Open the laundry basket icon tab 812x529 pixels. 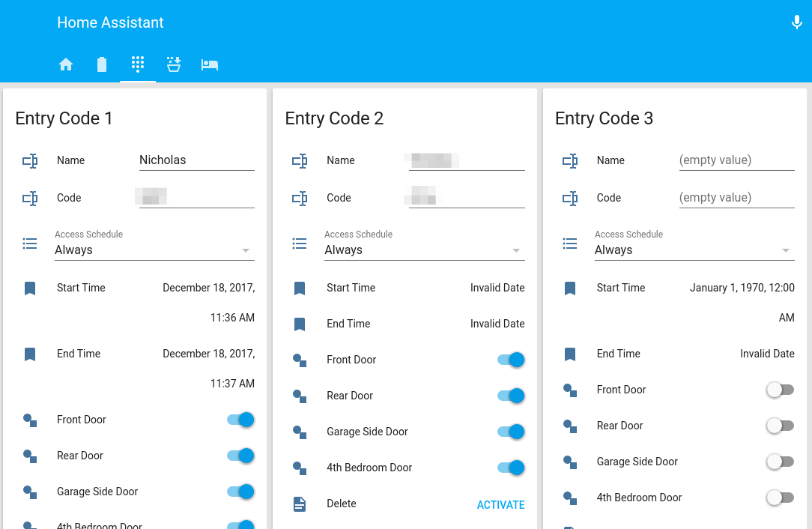174,64
